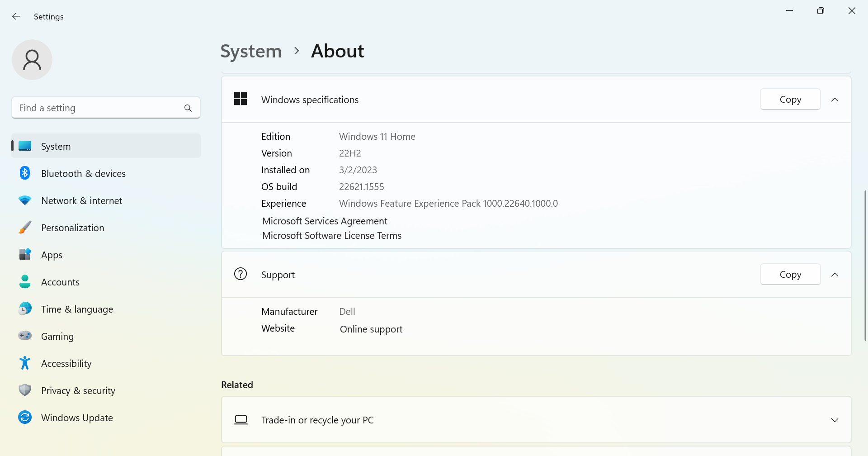868x456 pixels.
Task: Open the user profile avatar
Action: pyautogui.click(x=32, y=60)
